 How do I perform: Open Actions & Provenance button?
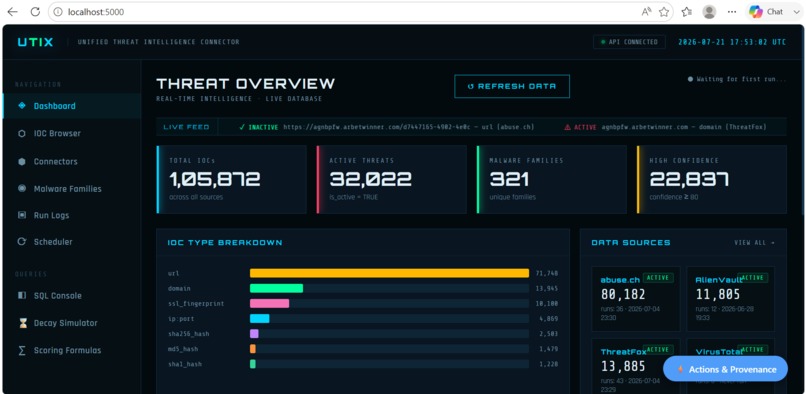click(725, 369)
